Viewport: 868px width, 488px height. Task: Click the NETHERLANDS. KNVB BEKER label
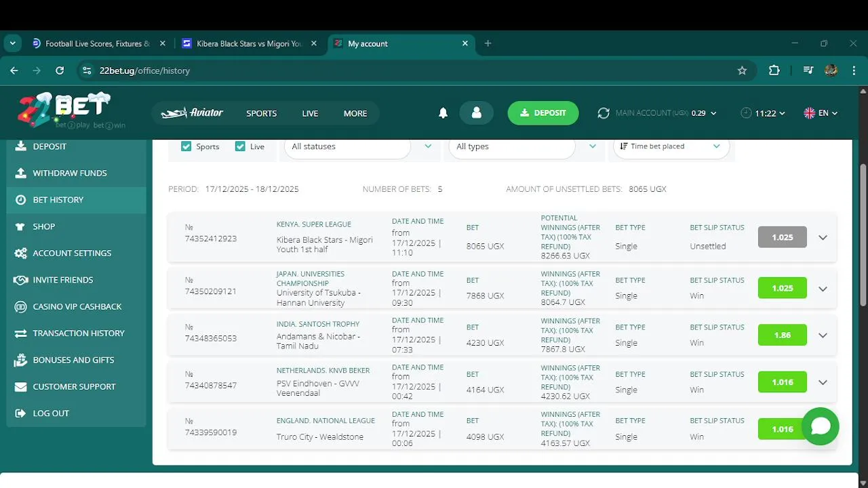(x=323, y=371)
